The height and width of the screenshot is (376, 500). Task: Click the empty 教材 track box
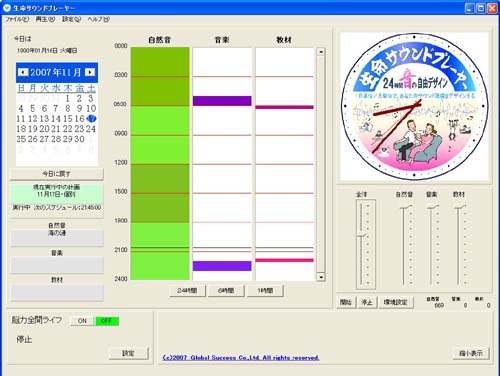pyautogui.click(x=57, y=292)
